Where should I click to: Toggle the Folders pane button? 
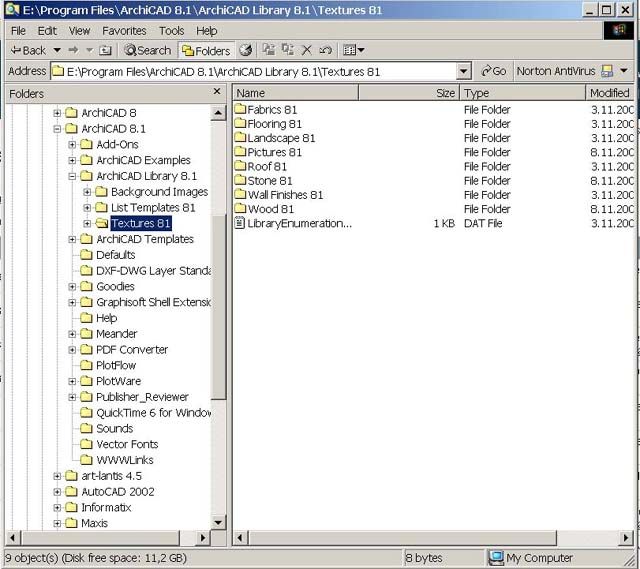click(207, 50)
